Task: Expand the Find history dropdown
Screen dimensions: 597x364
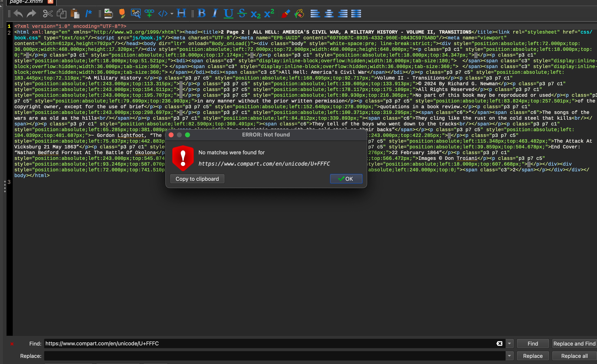Action: click(x=509, y=344)
